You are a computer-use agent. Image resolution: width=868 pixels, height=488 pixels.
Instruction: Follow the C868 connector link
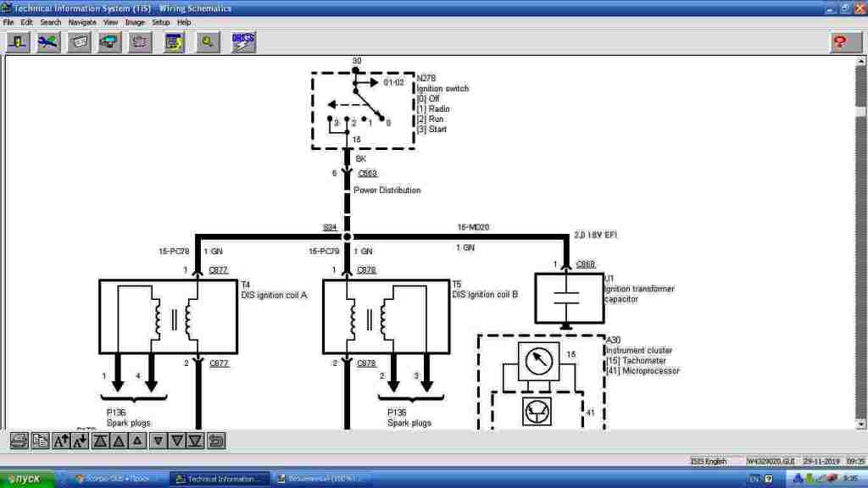pyautogui.click(x=586, y=264)
